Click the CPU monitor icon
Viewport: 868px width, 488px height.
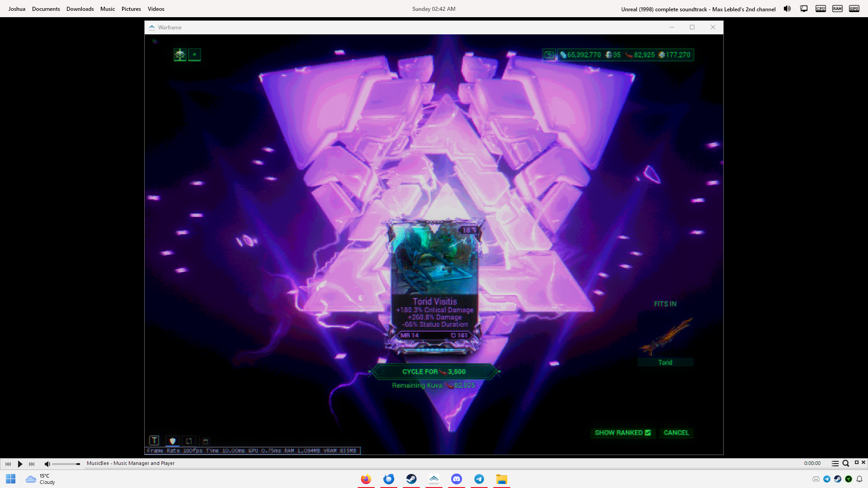[821, 9]
